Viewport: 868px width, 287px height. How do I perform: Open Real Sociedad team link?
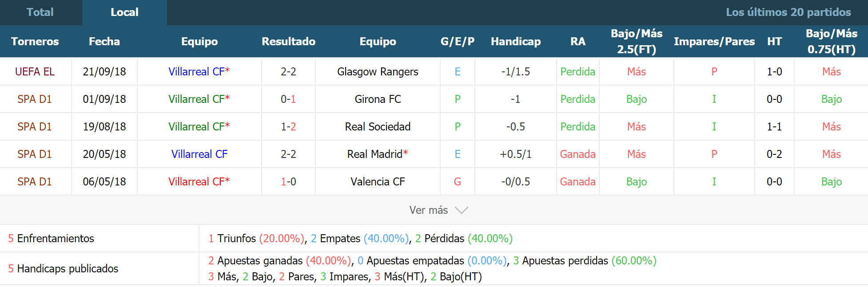[378, 127]
